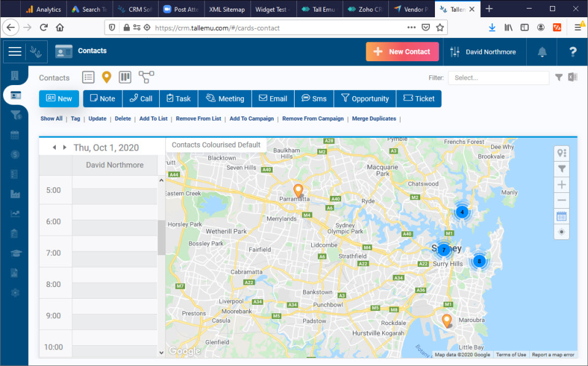Switch to contacts list view icon

pos(88,78)
